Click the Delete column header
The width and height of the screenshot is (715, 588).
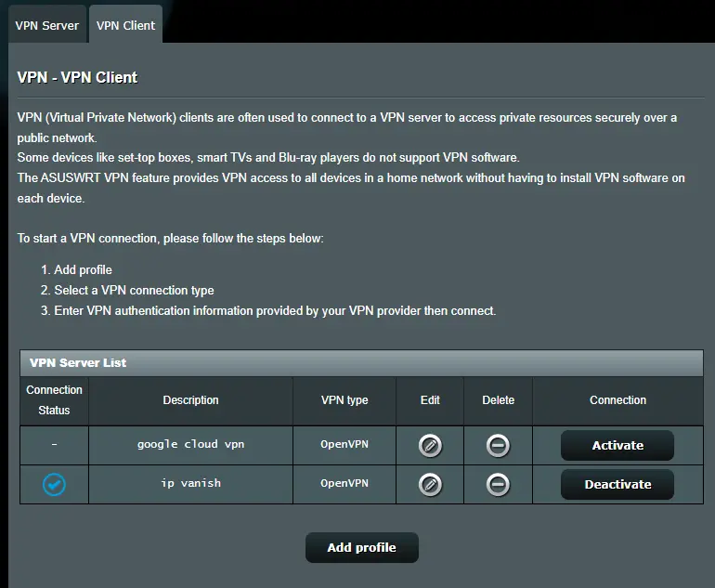[x=498, y=400]
